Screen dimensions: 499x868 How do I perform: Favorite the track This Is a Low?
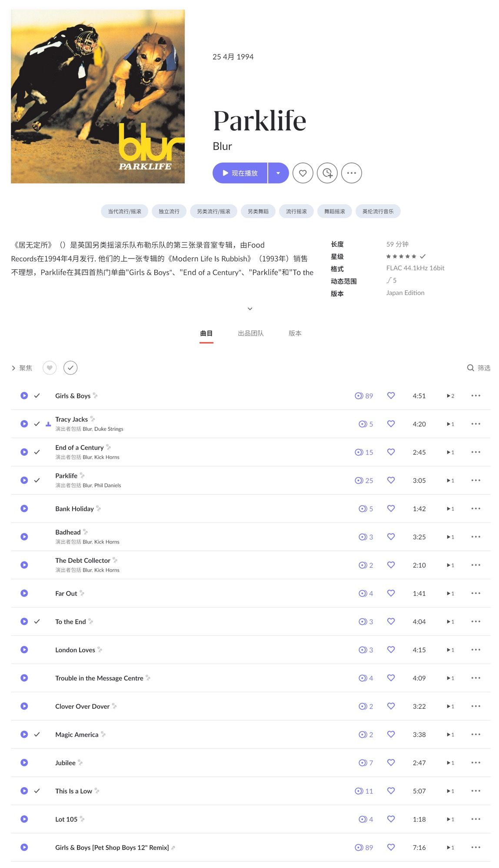point(391,791)
